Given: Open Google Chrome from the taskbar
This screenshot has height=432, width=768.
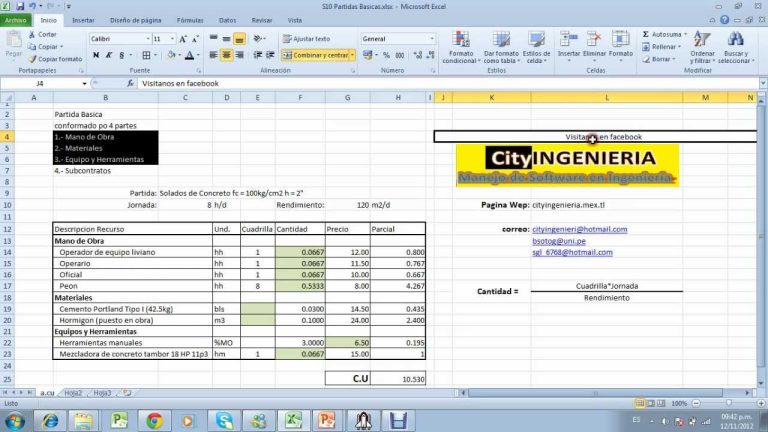Looking at the screenshot, I should point(153,420).
